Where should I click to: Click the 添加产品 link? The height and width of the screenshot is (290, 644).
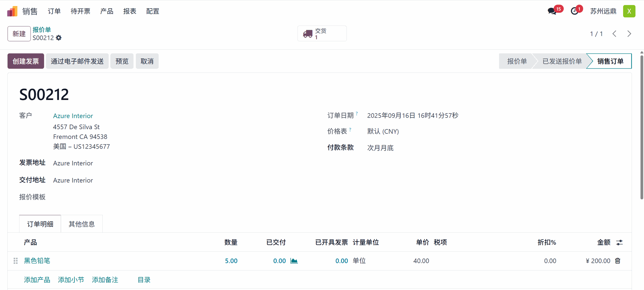coord(37,280)
